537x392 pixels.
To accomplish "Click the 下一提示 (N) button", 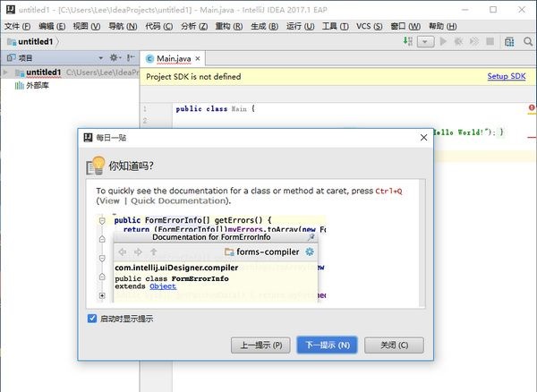I will (327, 345).
